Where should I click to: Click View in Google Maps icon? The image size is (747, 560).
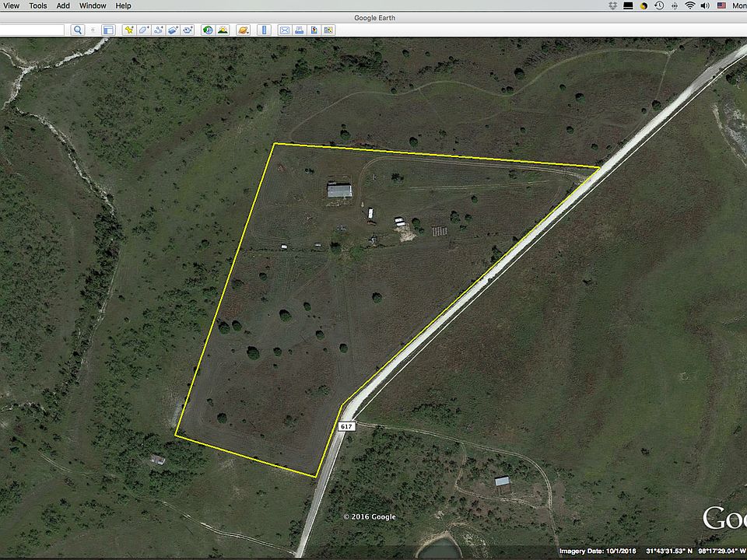[328, 30]
